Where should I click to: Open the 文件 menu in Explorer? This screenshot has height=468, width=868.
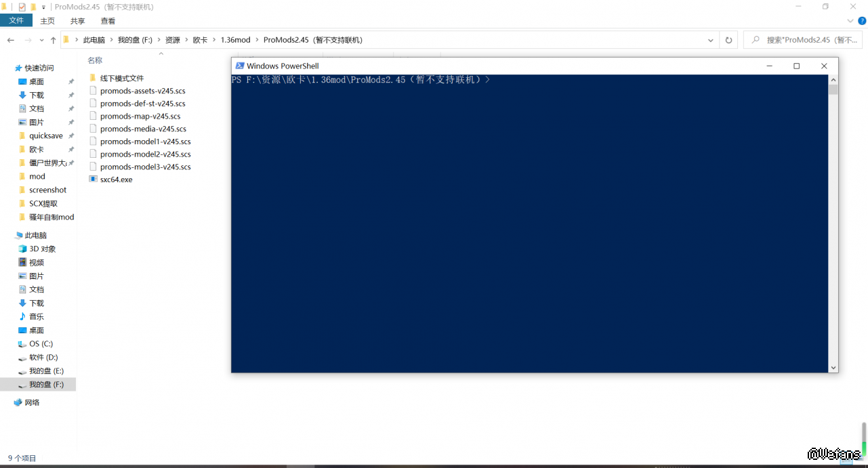(x=16, y=21)
